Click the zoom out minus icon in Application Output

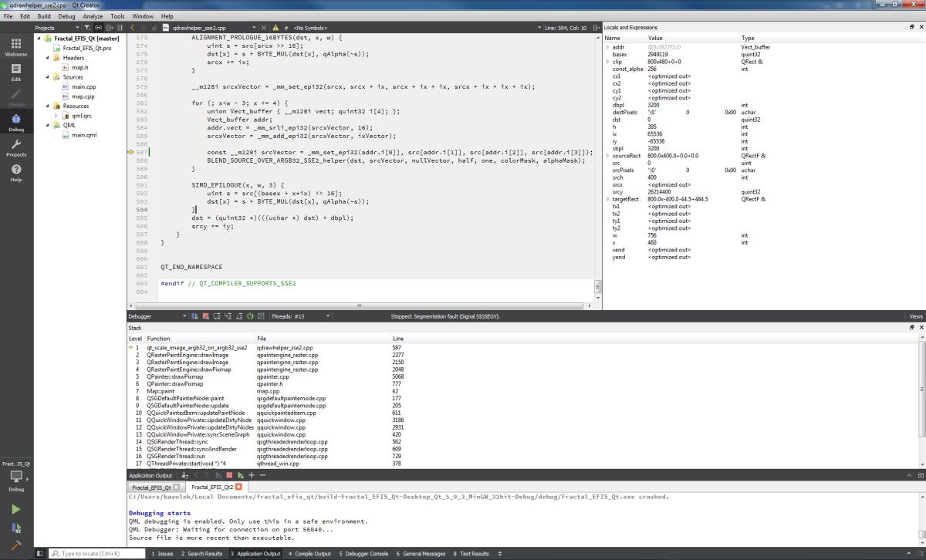(x=262, y=475)
